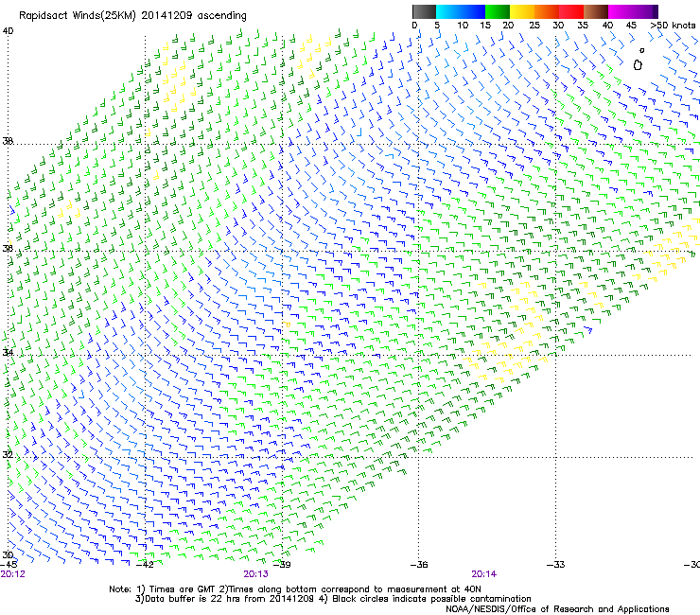This screenshot has width=700, height=615.
Task: Click the blue 10-15 knots legend segment
Action: point(473,11)
